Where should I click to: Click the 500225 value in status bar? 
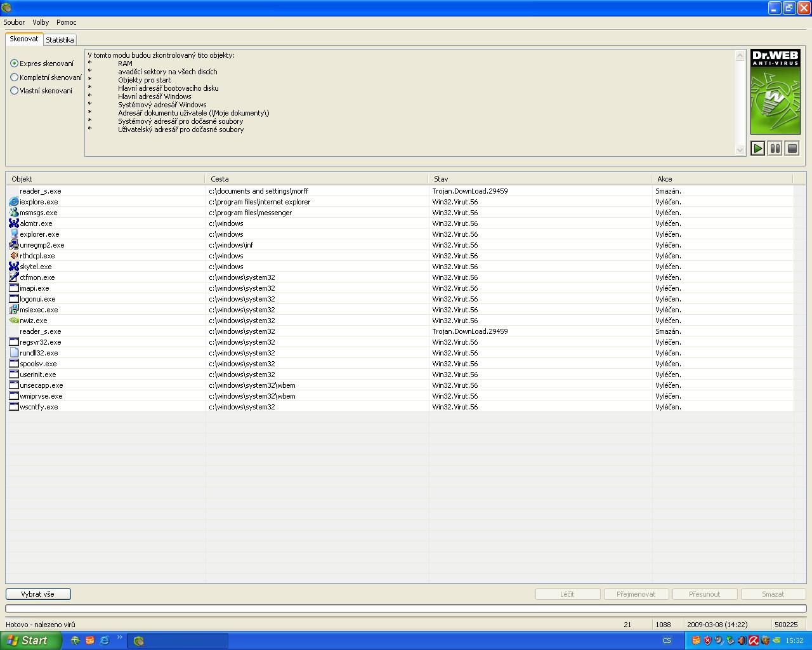click(x=786, y=625)
